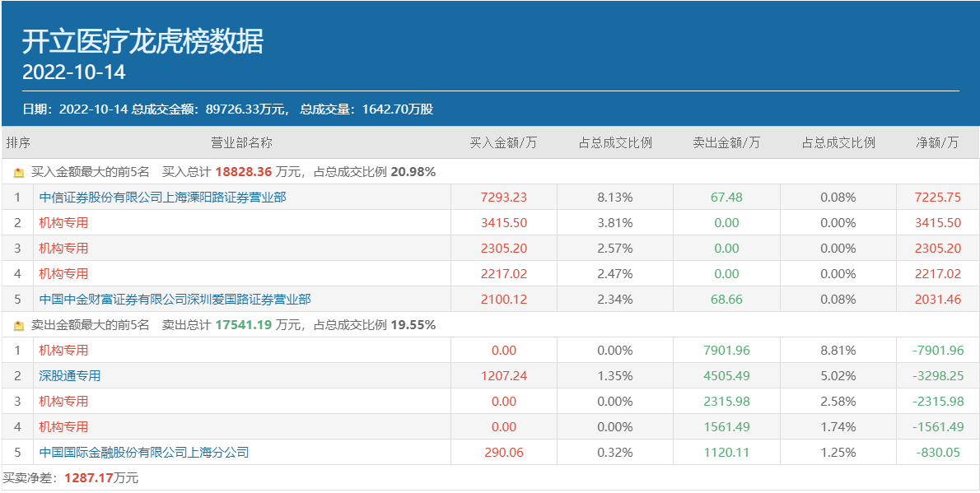Click the sell total value 17541.19
Screen dimensions: 980x493
(243, 325)
